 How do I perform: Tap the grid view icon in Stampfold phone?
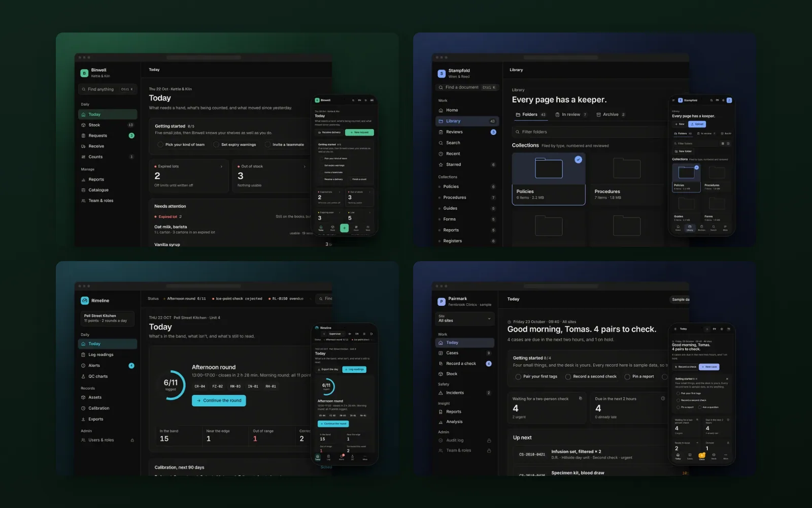(x=723, y=144)
